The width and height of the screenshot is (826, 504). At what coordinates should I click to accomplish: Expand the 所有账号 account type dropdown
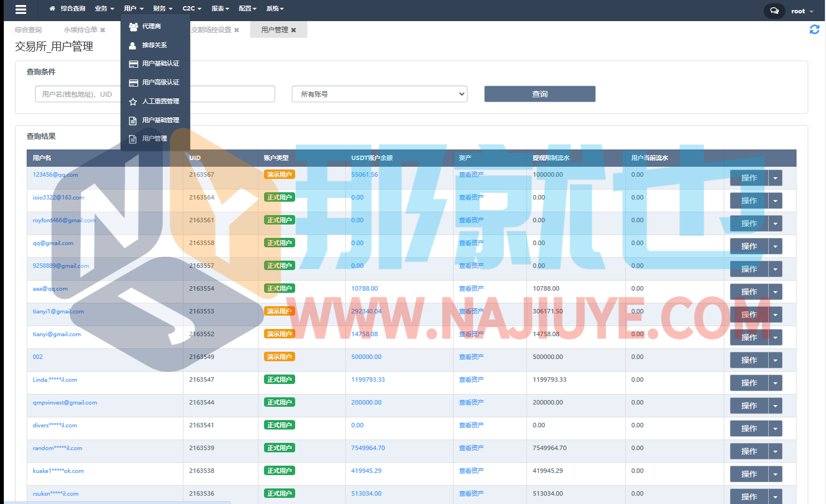click(379, 94)
